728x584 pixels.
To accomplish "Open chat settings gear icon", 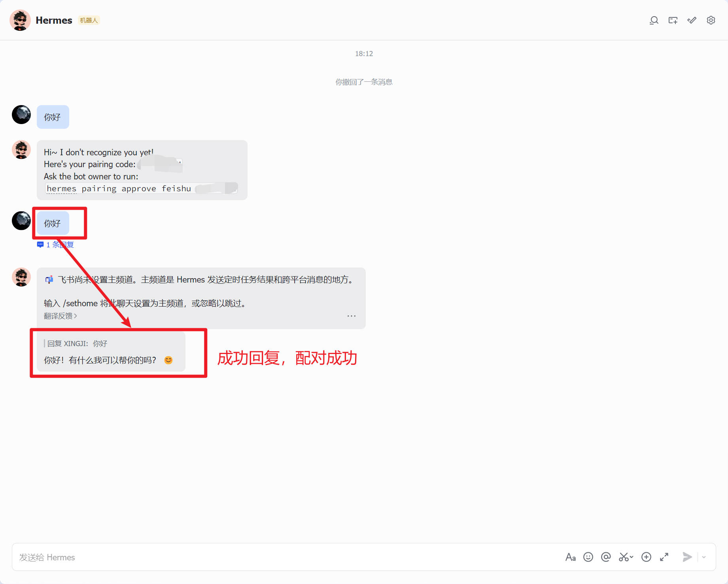I will coord(711,20).
